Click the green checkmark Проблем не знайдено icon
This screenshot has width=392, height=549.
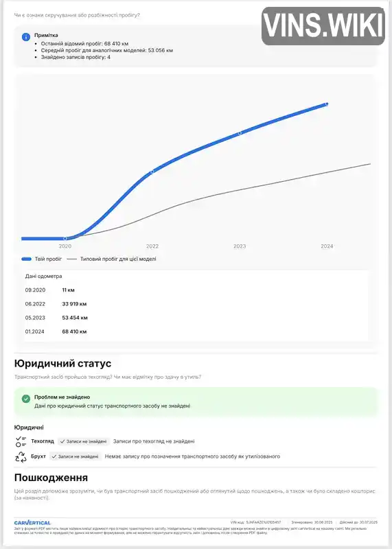(26, 399)
